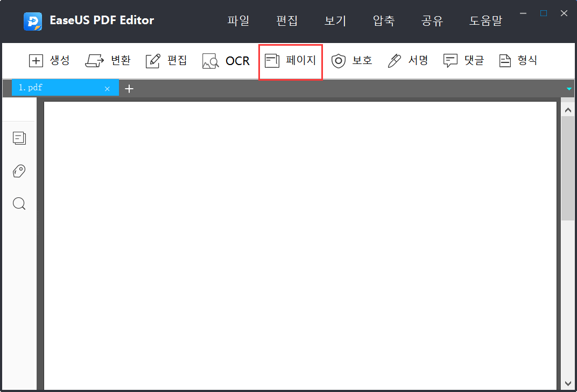Select the 생성 (Create) tool
The image size is (577, 392).
click(49, 61)
